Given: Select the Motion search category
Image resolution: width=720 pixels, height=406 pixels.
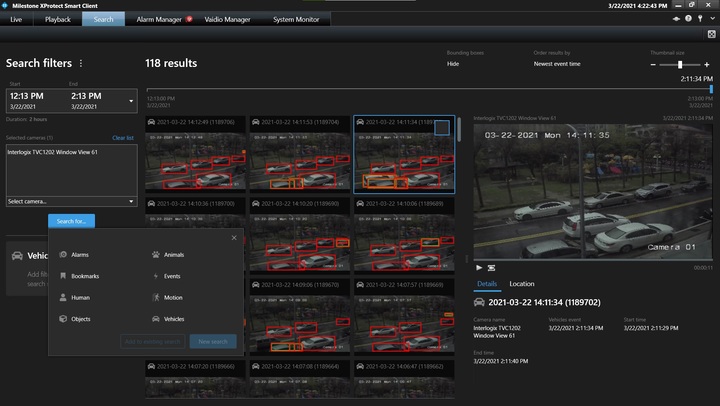Looking at the screenshot, I should click(x=172, y=297).
